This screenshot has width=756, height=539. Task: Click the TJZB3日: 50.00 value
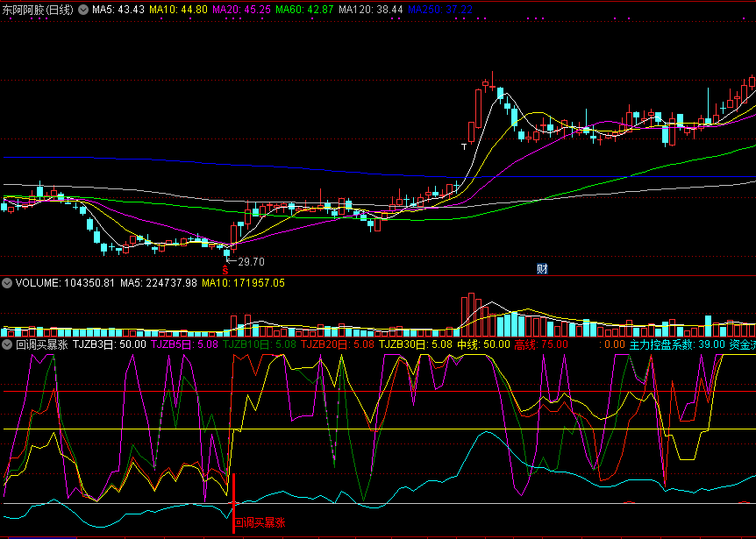coord(110,344)
